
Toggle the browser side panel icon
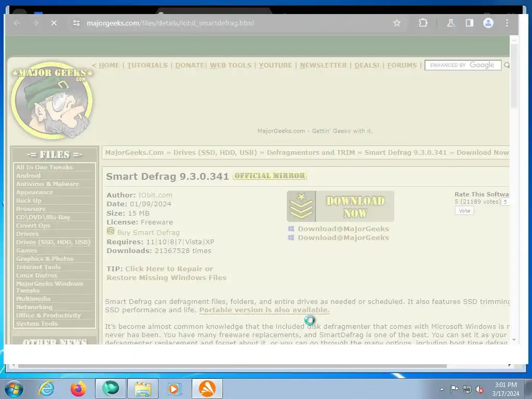470,23
